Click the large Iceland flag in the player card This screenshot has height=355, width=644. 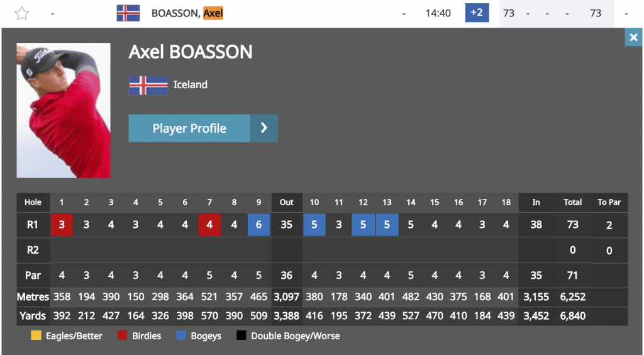pos(148,85)
